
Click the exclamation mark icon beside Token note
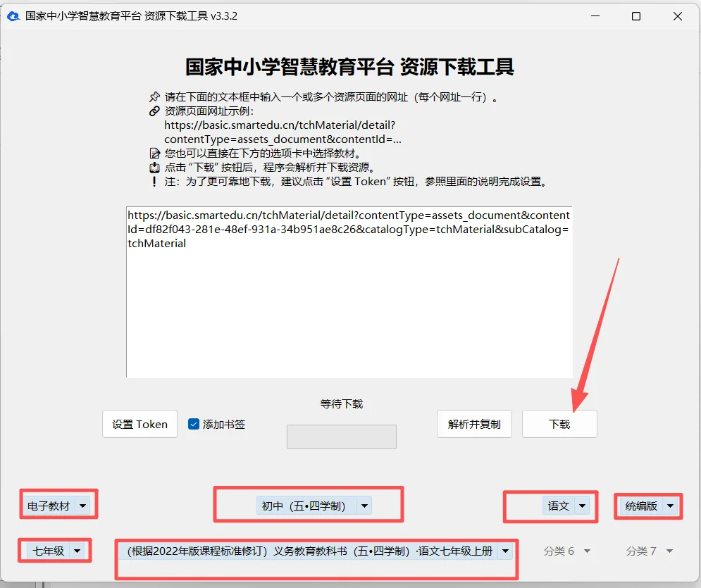coord(154,182)
